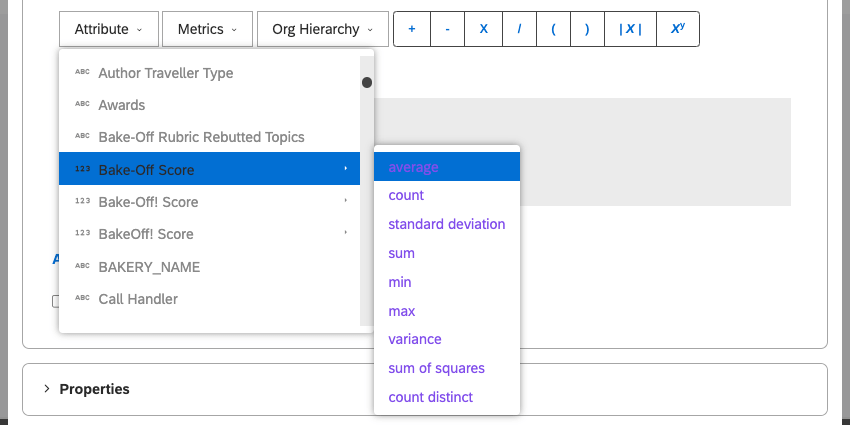Open the Metrics dropdown
The image size is (850, 425).
point(207,29)
